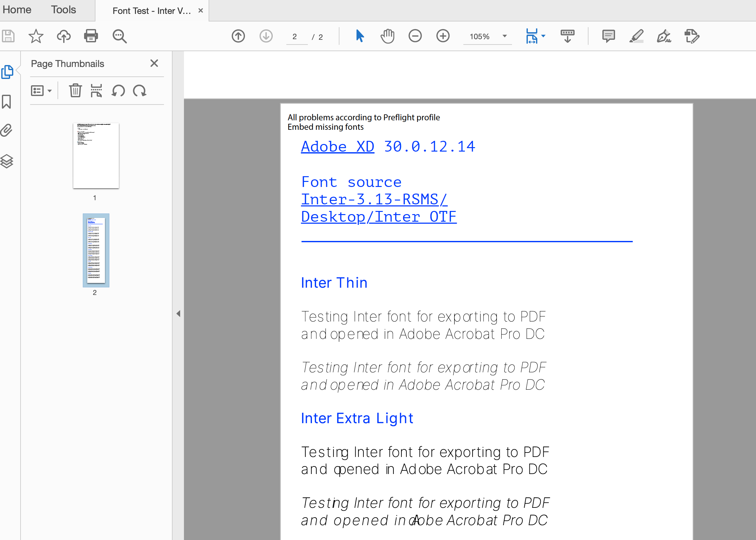Open the Attachments paperclip panel
The width and height of the screenshot is (756, 540).
(x=7, y=131)
